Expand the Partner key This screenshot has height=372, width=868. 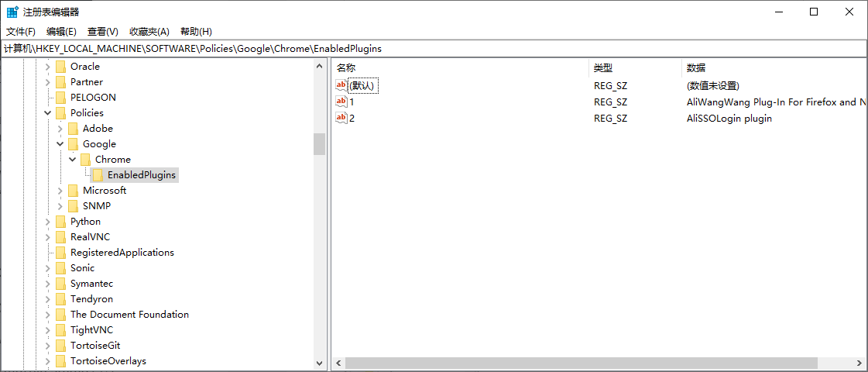click(x=48, y=82)
